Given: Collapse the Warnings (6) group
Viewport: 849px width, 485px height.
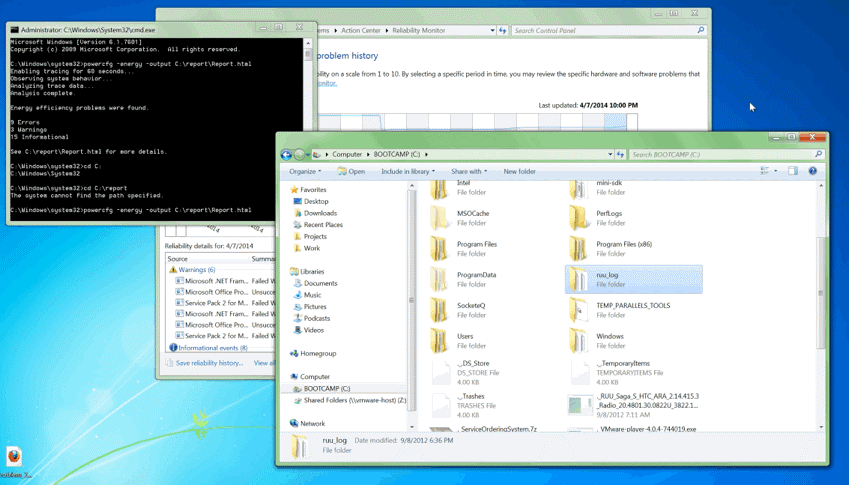Looking at the screenshot, I should click(x=196, y=270).
